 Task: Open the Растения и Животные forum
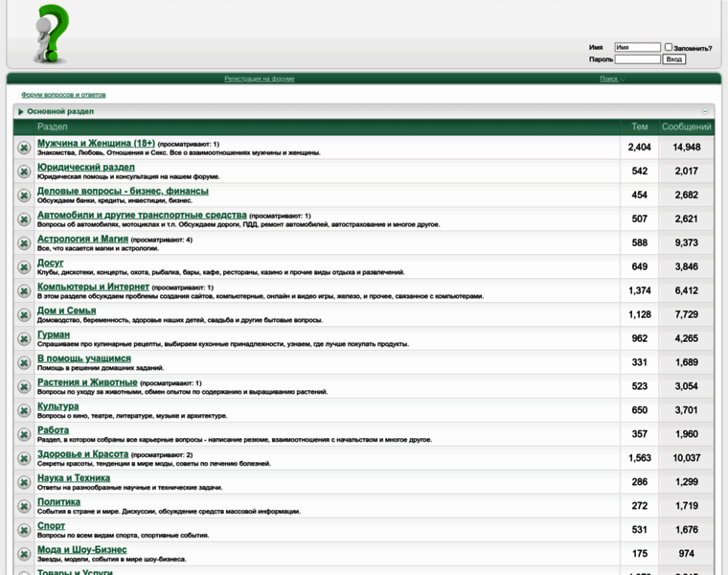(87, 382)
